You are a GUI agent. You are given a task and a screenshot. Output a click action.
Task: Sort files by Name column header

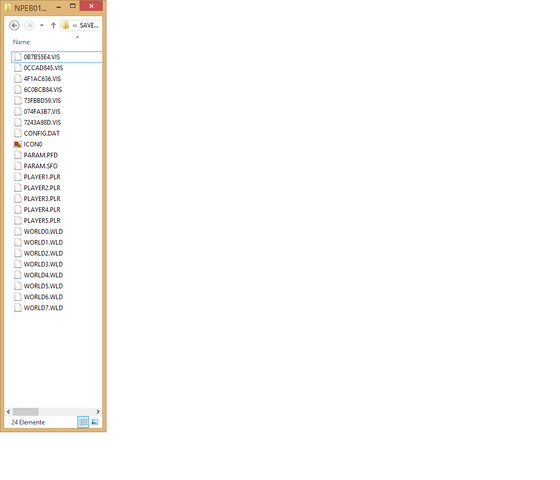(x=21, y=42)
